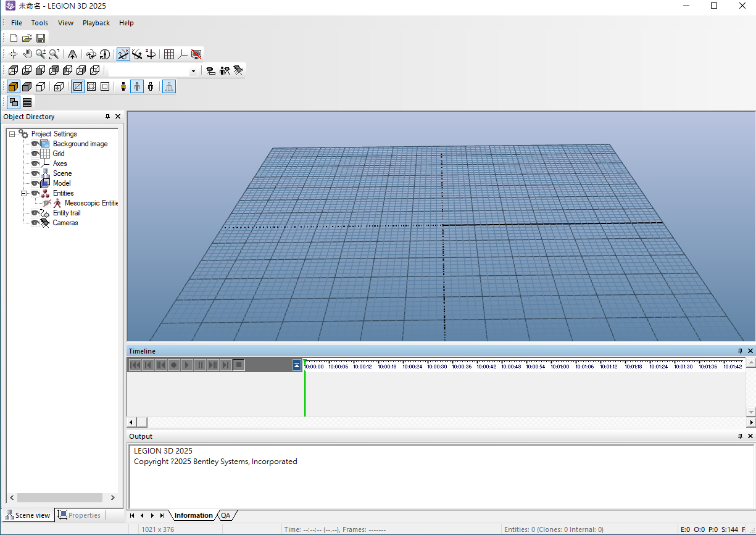The image size is (756, 535).
Task: Click the Save floppy disk icon
Action: [41, 38]
